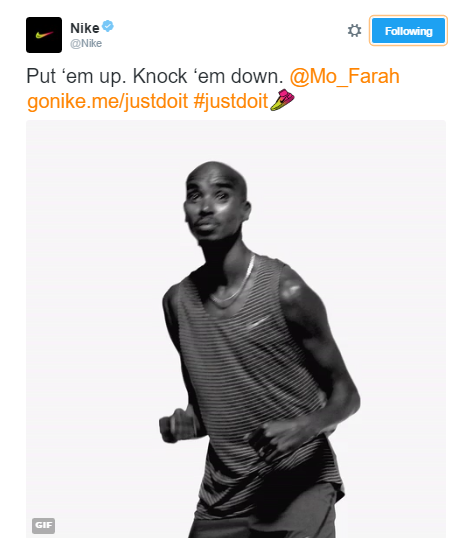Click the tweet text "Put 'em up"
Screen dimensions: 475x538
[73, 76]
